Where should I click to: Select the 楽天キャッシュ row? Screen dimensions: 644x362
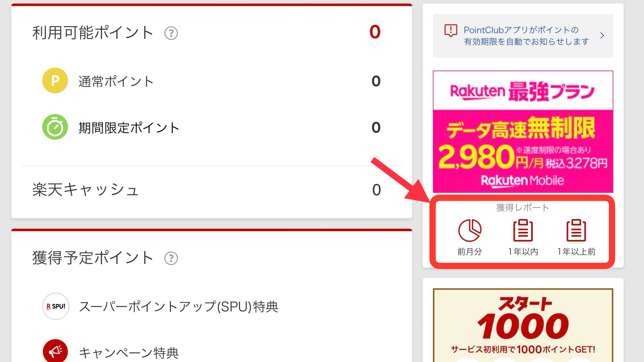(x=212, y=190)
